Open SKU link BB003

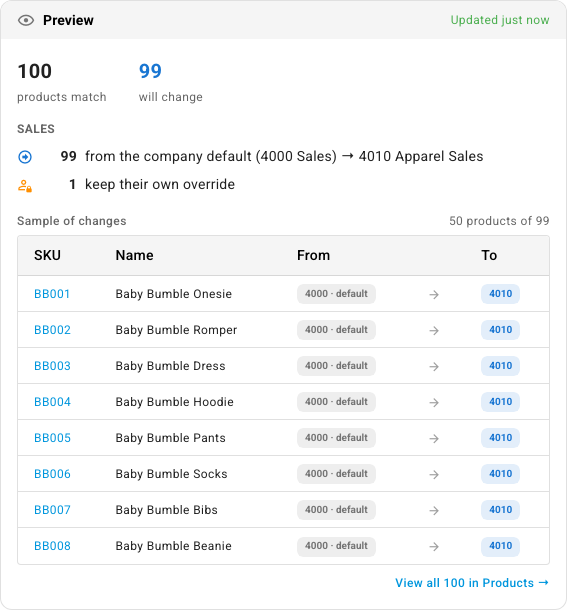52,366
